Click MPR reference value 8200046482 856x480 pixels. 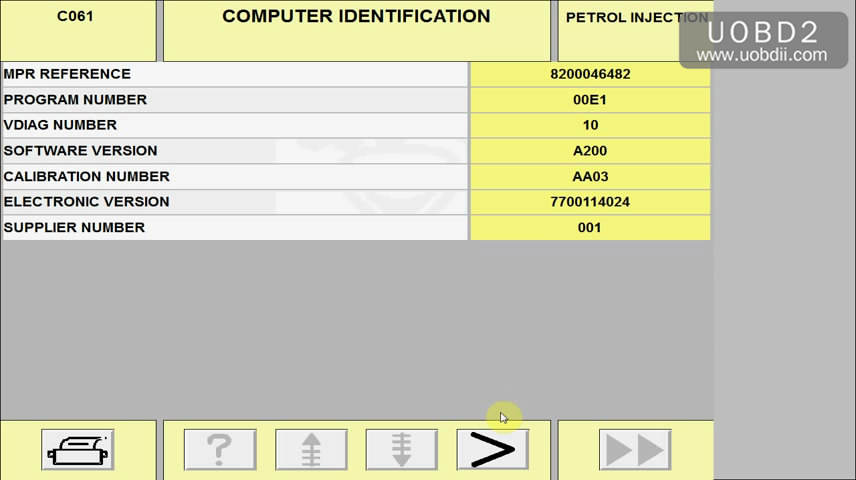590,74
